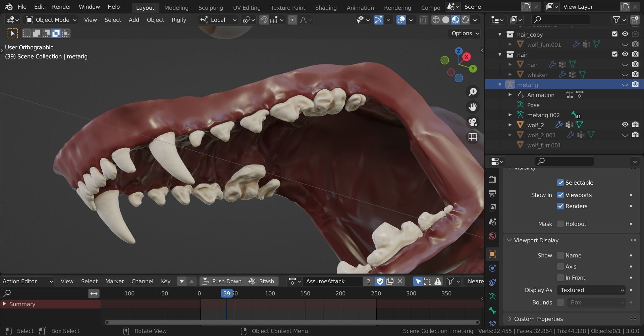Open Object Constraints properties tab icon

[492, 282]
